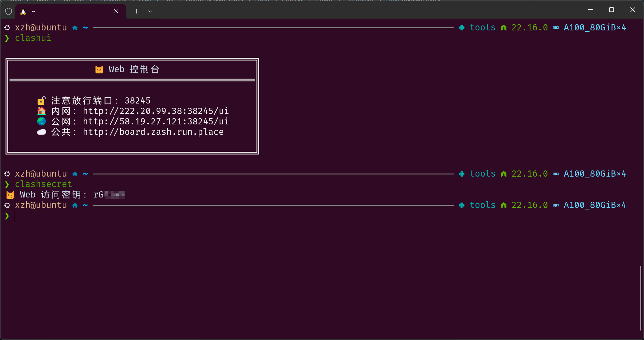Click the home icon in the prompt above clashui
This screenshot has height=340, width=644.
(75, 28)
